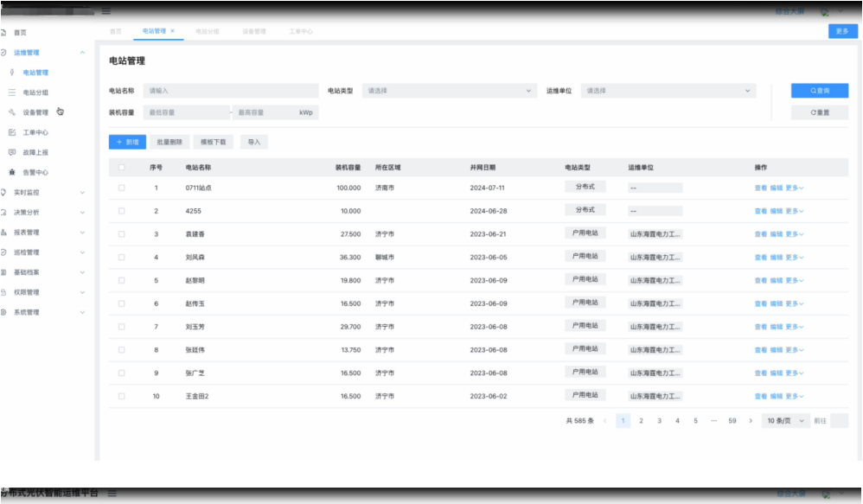Screen dimensions: 863x504
Task: Click the 电站分组 list icon in sidebar
Action: (12, 93)
